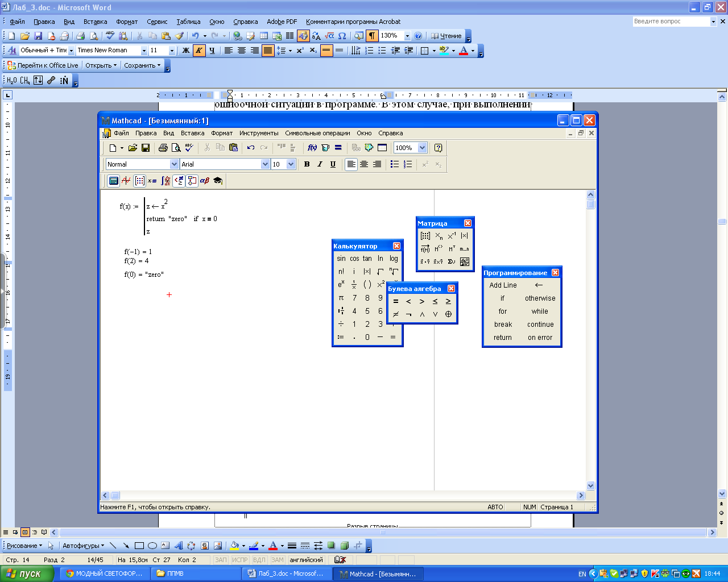Expand the Mathcad font dropdown showing Arial
Viewport: 728px width, 582px height.
point(265,164)
